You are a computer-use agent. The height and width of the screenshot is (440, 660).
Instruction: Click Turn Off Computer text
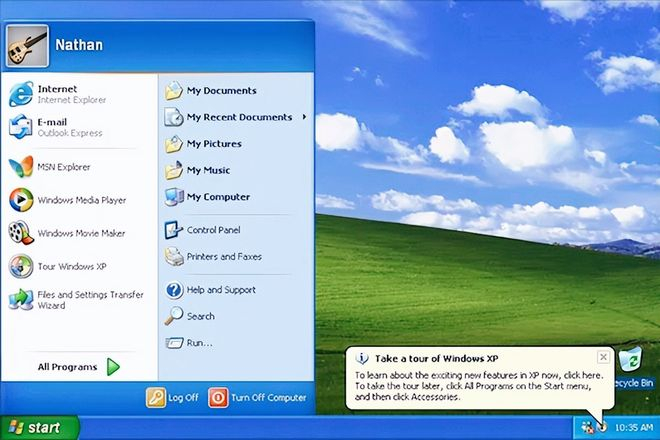(269, 397)
